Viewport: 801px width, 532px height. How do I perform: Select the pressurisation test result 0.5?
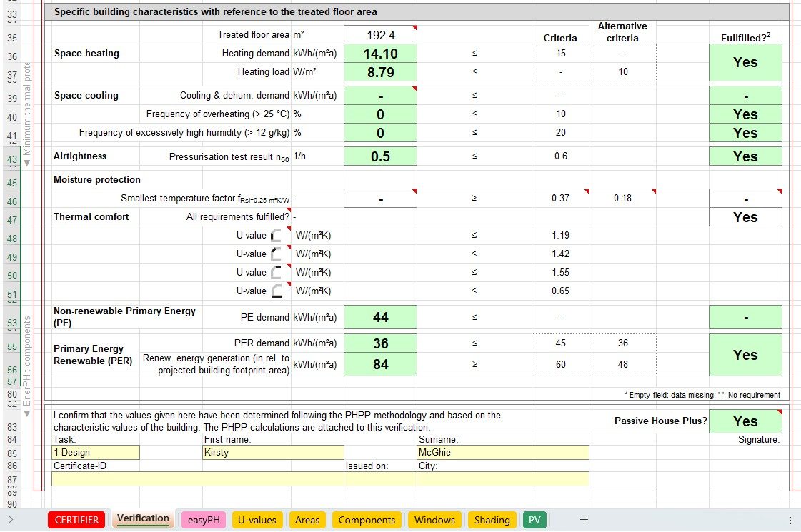point(381,156)
